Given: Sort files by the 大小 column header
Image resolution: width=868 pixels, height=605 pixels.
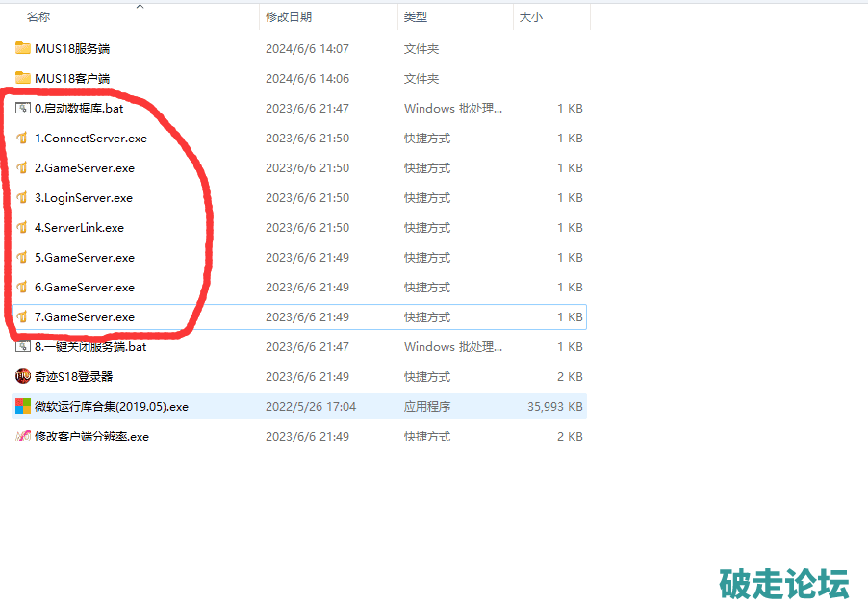Looking at the screenshot, I should [x=531, y=17].
